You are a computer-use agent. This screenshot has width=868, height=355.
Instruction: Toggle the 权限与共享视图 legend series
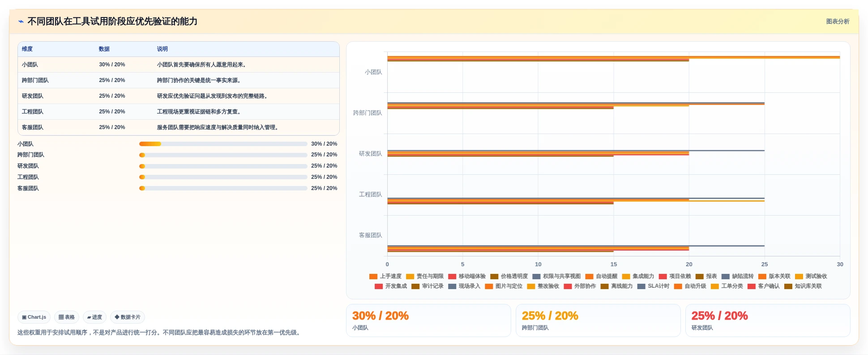(556, 276)
